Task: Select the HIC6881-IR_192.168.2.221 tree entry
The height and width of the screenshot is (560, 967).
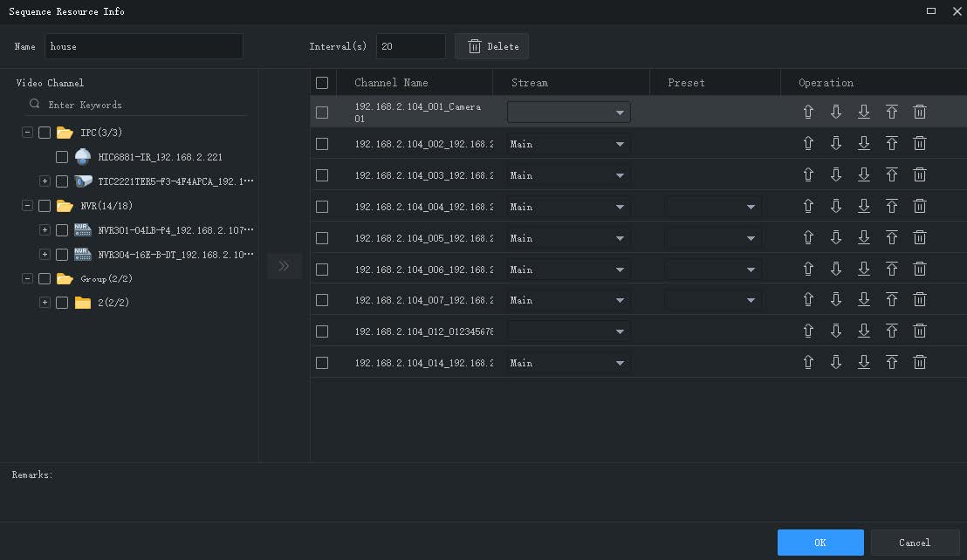Action: pos(160,157)
